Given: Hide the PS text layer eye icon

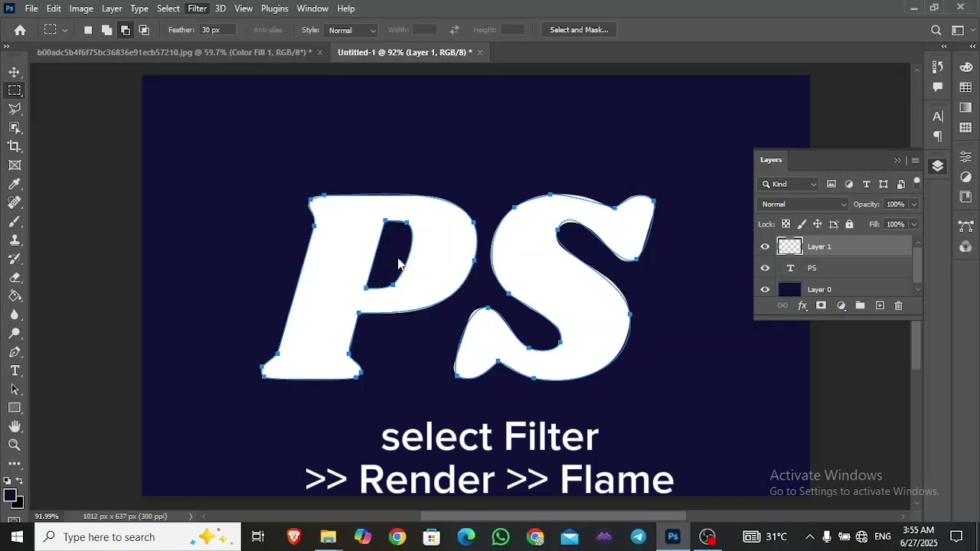Looking at the screenshot, I should point(765,268).
